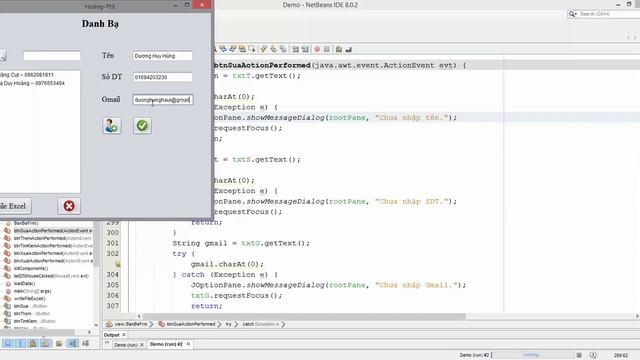Click the running progress bar in status bar

point(532,355)
